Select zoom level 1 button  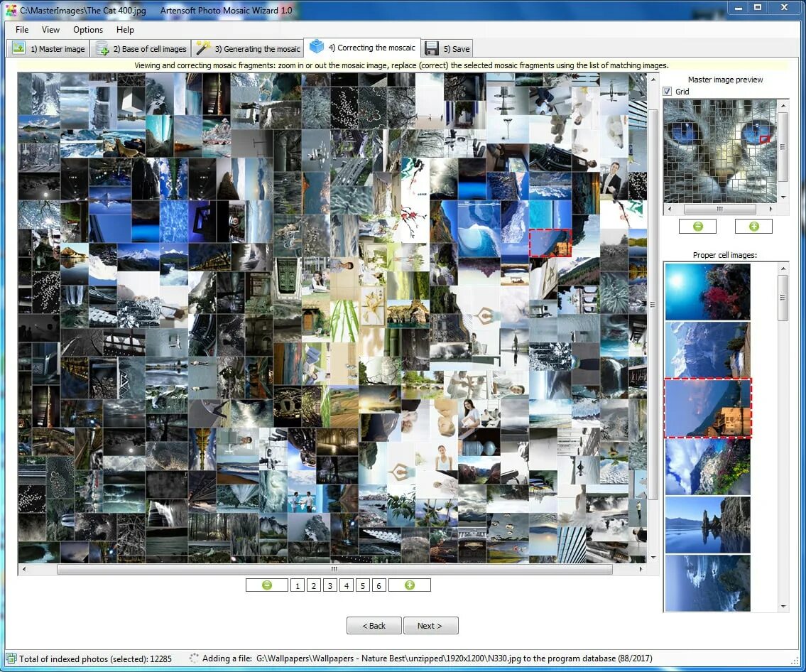[x=297, y=585]
